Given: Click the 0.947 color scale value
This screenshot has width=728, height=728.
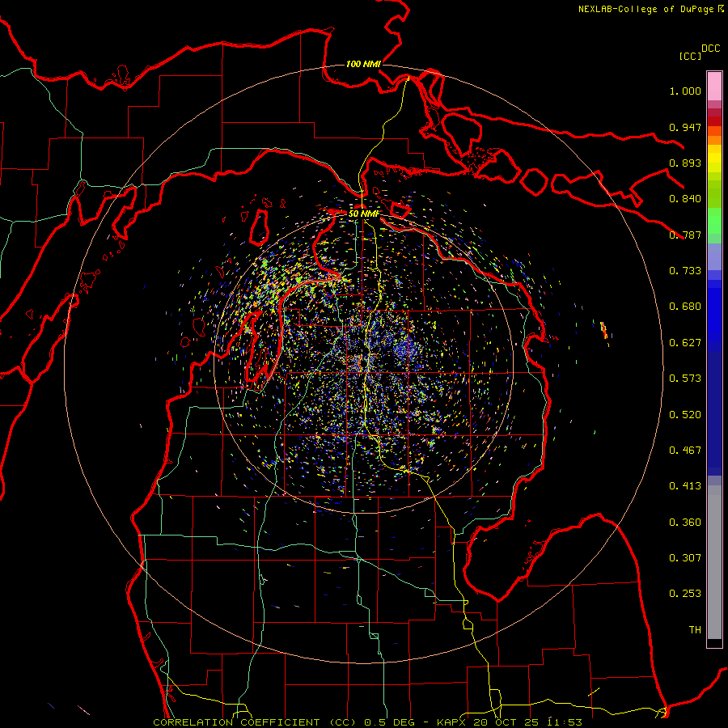Looking at the screenshot, I should (x=685, y=127).
